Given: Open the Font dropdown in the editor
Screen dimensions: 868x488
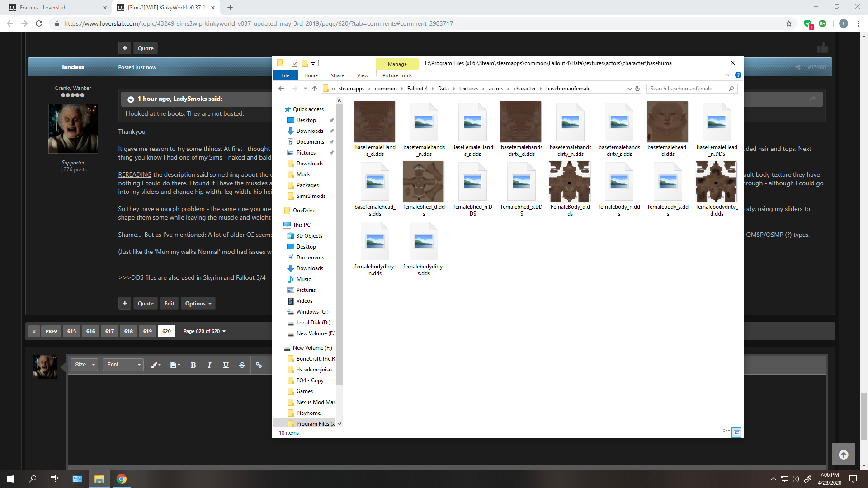Looking at the screenshot, I should 123,365.
